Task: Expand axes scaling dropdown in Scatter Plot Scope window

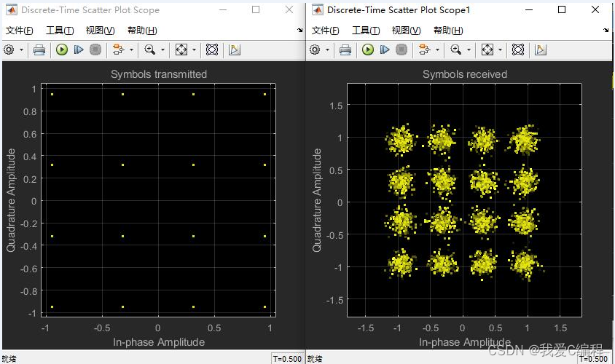Action: [x=194, y=50]
